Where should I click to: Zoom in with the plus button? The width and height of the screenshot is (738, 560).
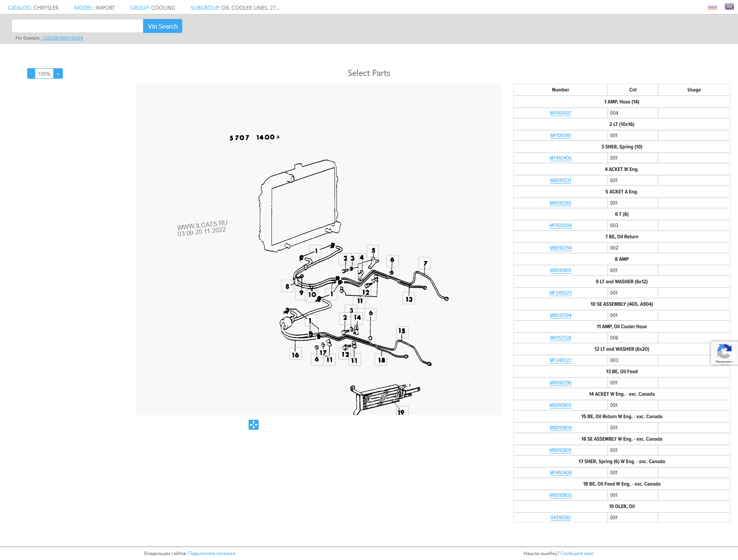(x=58, y=74)
